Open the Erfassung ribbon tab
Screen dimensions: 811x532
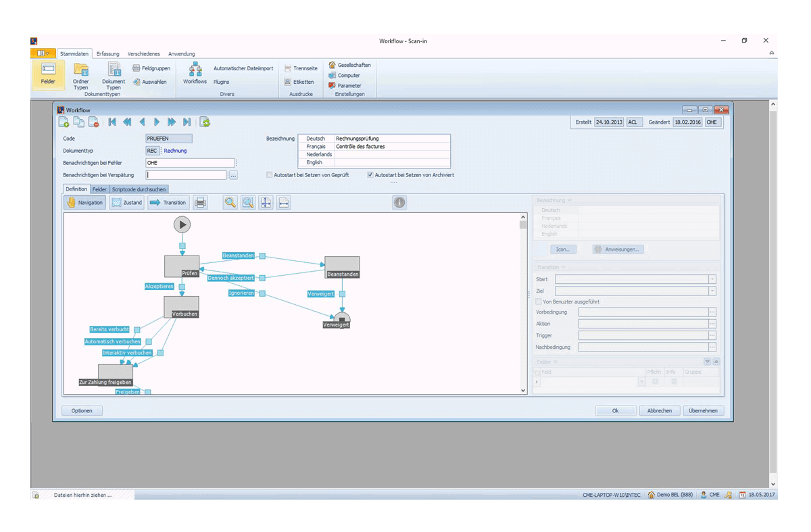tap(107, 53)
